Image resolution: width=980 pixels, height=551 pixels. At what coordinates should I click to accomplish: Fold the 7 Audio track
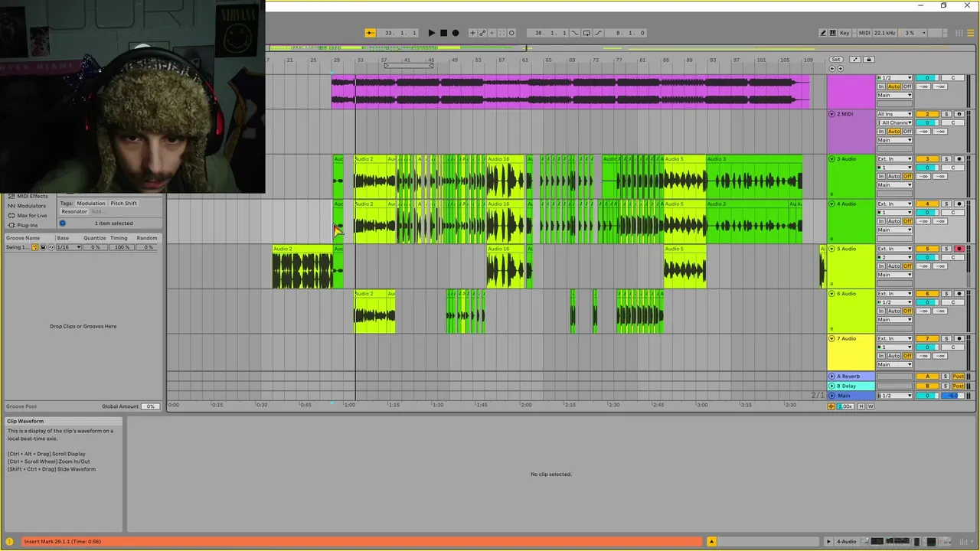click(x=832, y=338)
